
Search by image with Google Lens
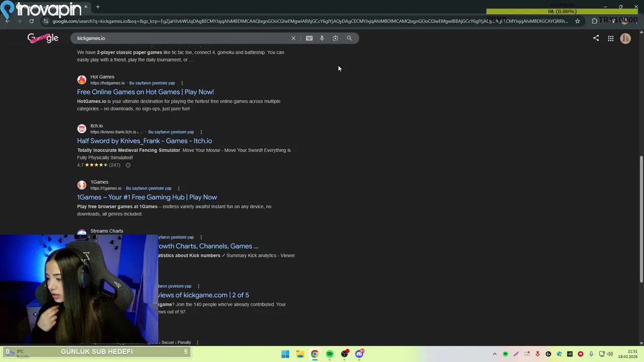(x=335, y=38)
